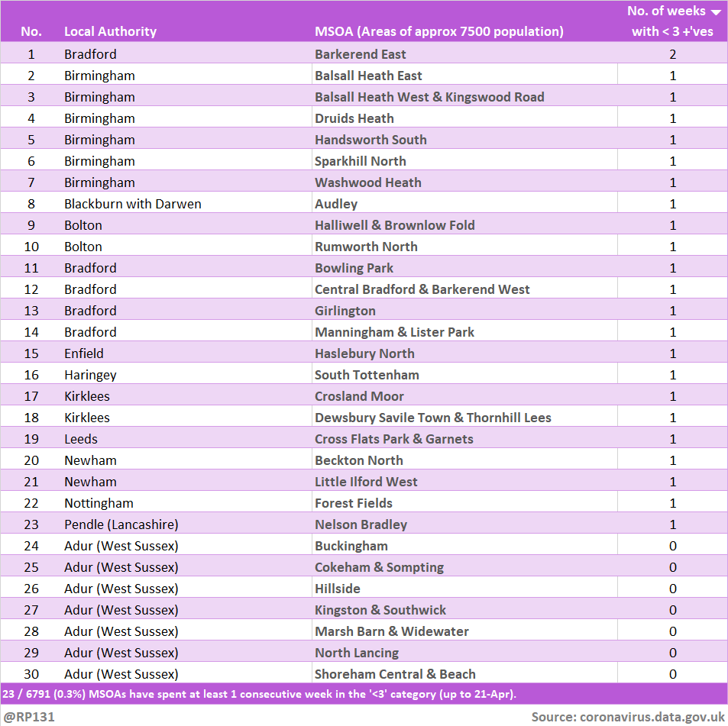Click the Cross Flats Park & Garnets cell

pyautogui.click(x=393, y=439)
